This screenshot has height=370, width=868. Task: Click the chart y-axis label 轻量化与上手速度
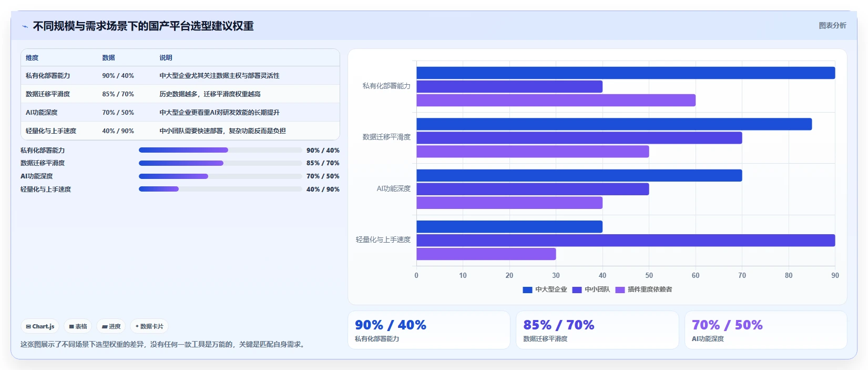point(383,239)
